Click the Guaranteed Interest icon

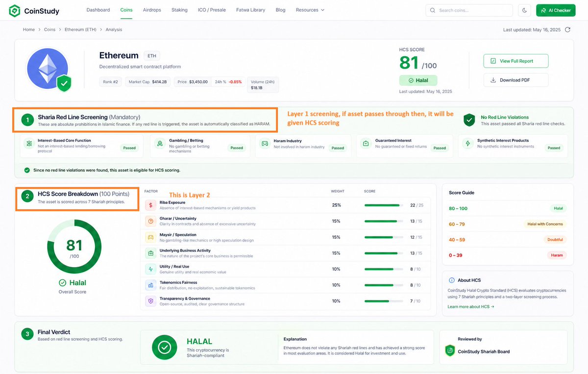(366, 144)
